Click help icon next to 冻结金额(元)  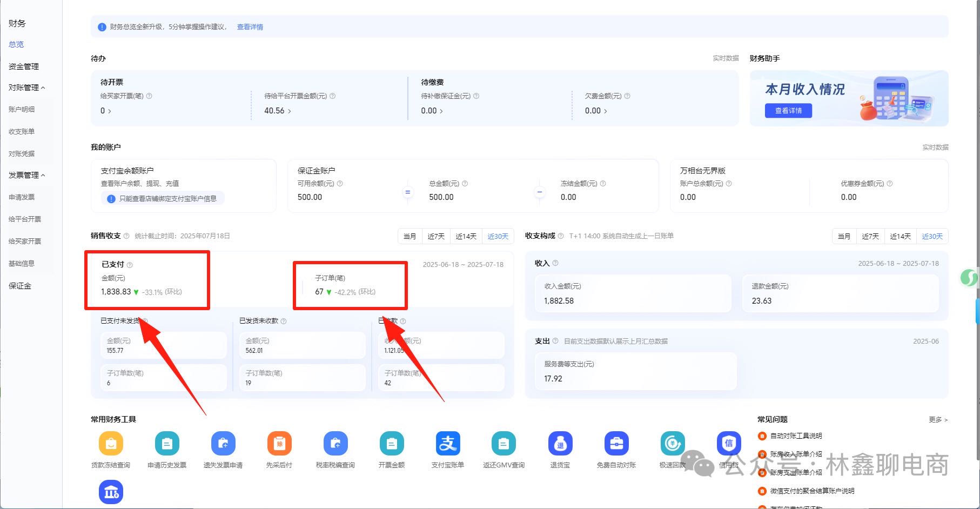click(x=603, y=184)
